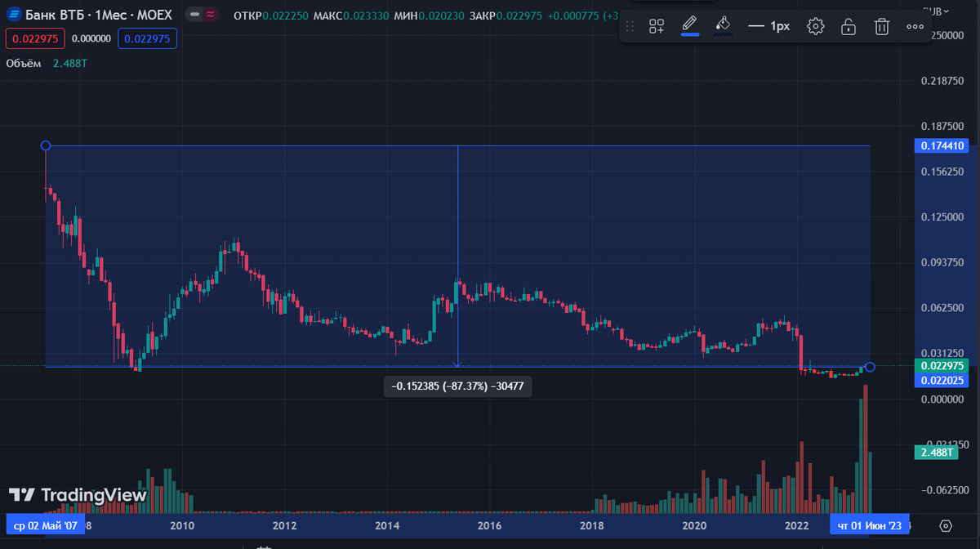Lock the drawing with the padlock icon
This screenshot has height=549, width=980.
(x=849, y=26)
